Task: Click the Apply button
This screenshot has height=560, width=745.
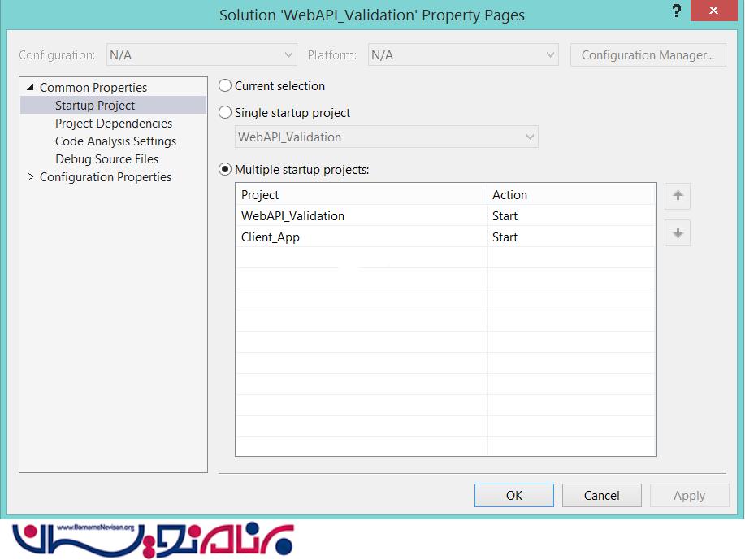Action: click(x=690, y=495)
